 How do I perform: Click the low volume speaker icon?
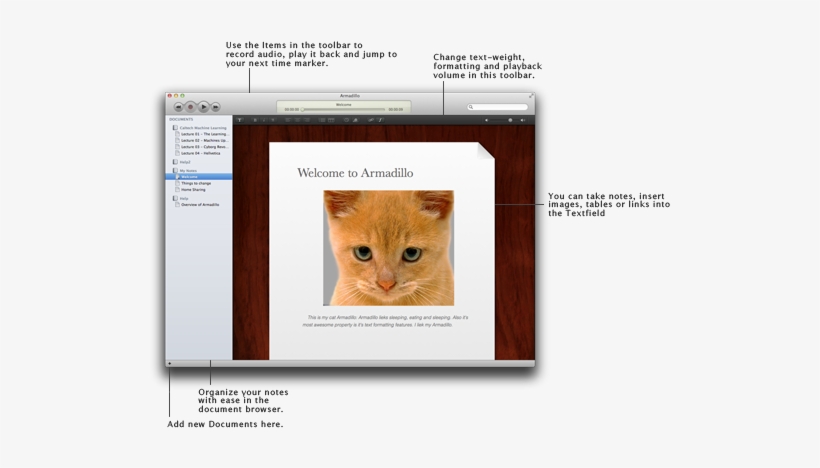click(x=486, y=120)
